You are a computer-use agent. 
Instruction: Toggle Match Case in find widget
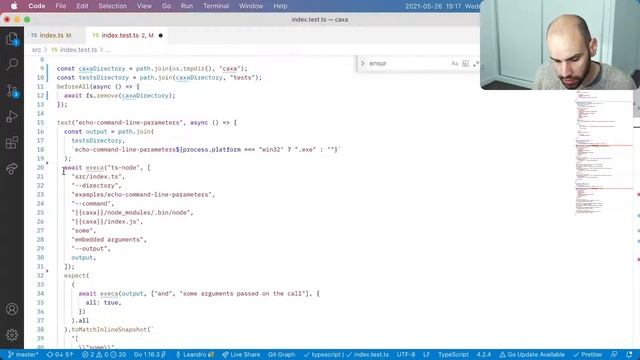click(455, 64)
